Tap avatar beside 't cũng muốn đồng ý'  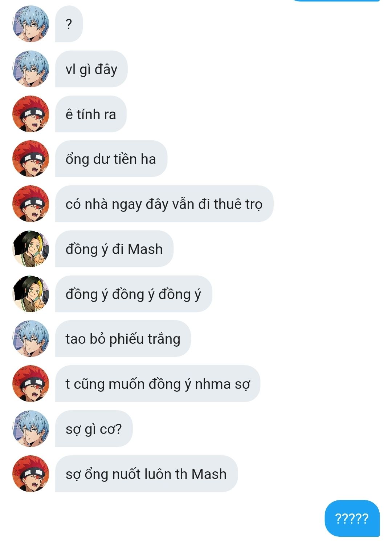coord(31,384)
